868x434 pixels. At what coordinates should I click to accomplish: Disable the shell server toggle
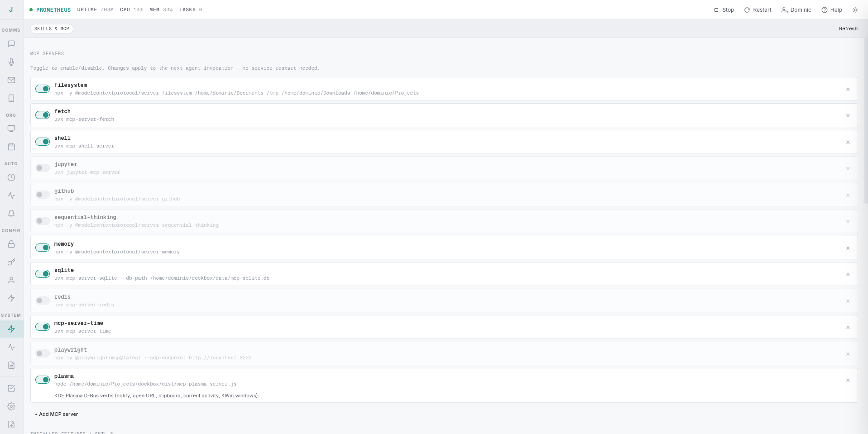point(43,142)
